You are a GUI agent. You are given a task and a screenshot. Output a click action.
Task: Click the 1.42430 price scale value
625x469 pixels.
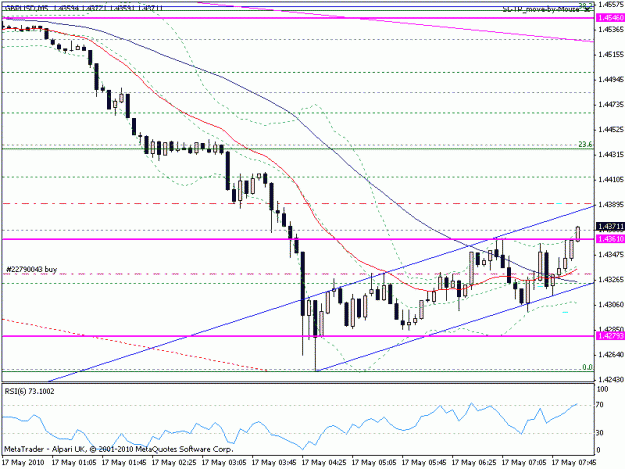coord(611,380)
